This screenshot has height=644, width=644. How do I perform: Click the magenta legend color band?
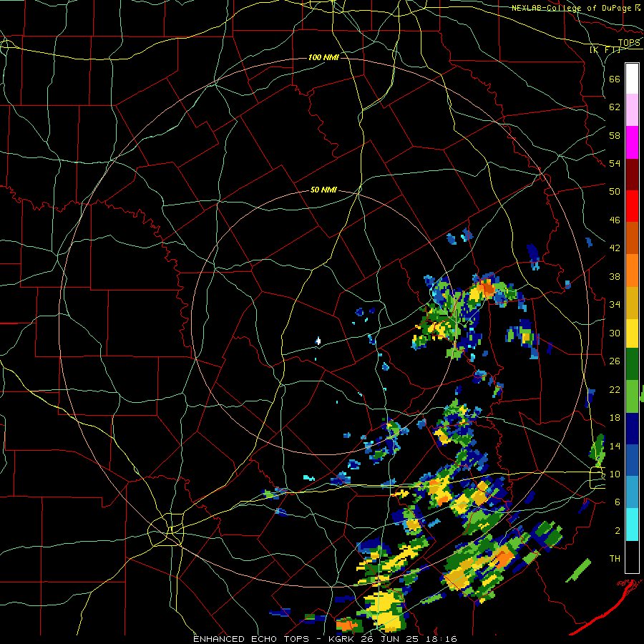pyautogui.click(x=632, y=142)
